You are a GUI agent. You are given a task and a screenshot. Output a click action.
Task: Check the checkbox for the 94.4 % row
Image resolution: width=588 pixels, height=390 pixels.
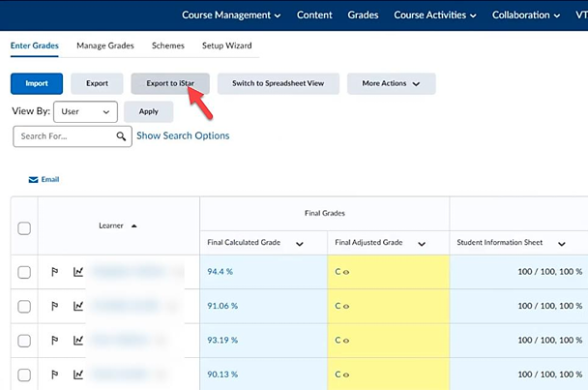[x=24, y=272]
